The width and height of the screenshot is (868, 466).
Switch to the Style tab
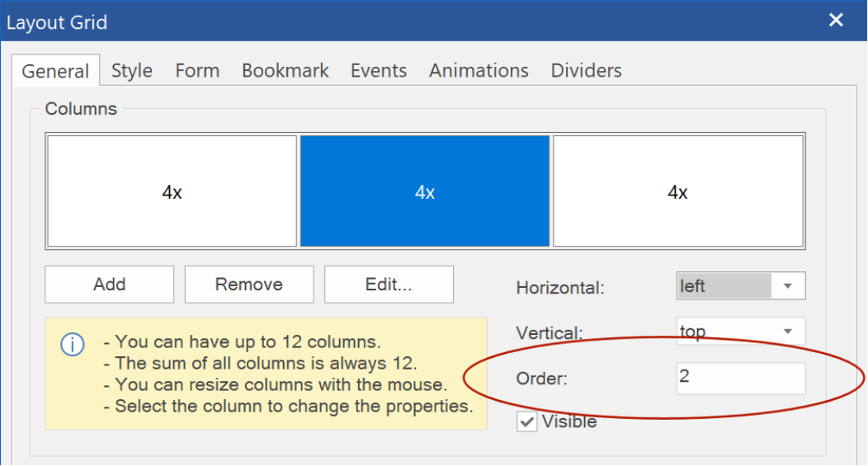[x=132, y=71]
